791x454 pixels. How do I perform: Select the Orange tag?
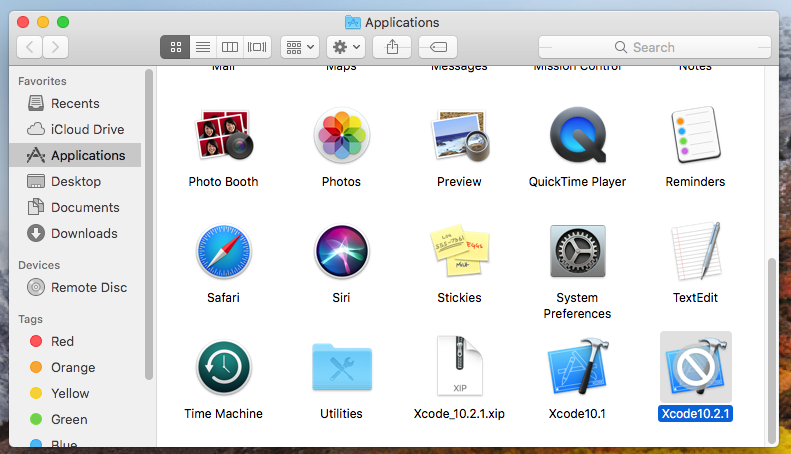point(75,367)
